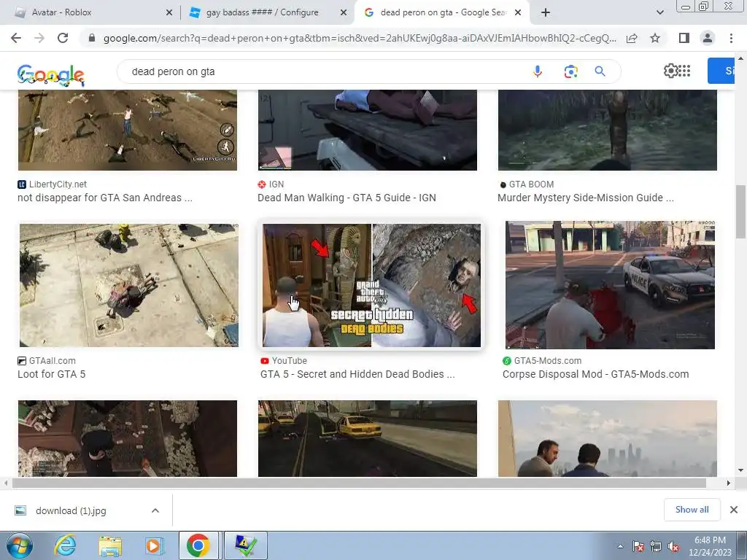Open the yellow taxi street image
Viewport: 747px width, 560px height.
(x=368, y=438)
